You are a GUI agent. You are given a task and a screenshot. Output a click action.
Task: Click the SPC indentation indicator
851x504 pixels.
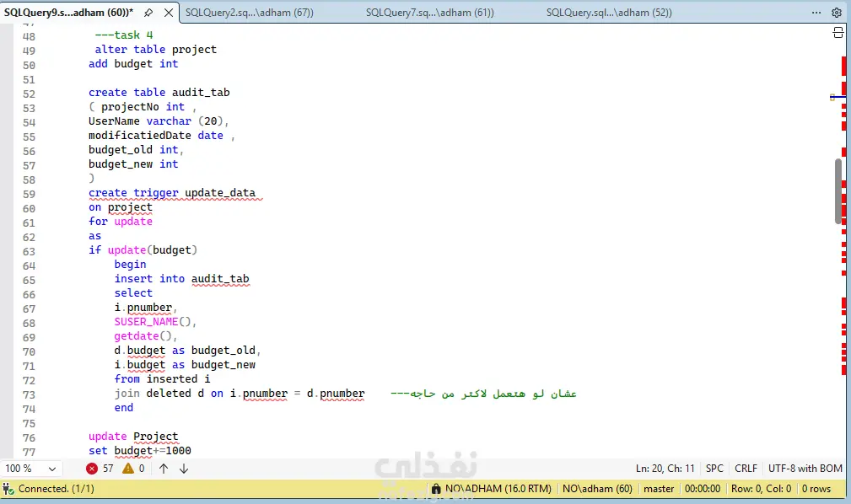(714, 469)
